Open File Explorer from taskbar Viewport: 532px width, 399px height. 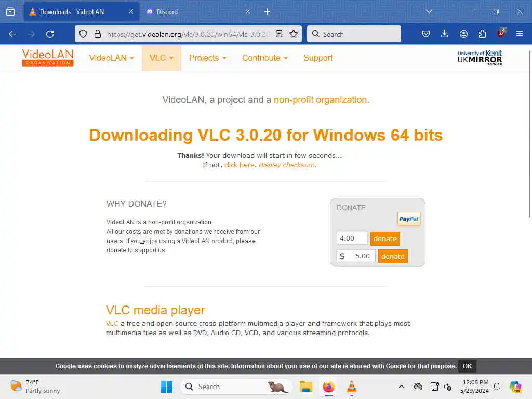(305, 387)
